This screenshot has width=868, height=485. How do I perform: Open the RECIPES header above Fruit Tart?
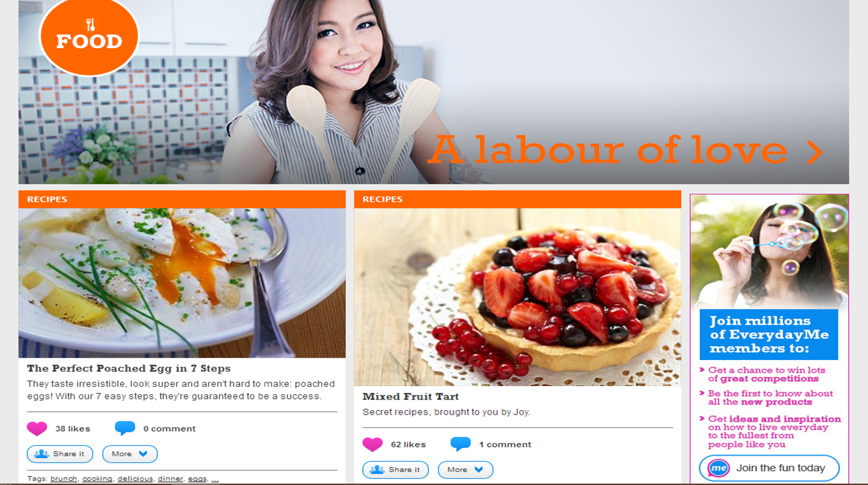[x=518, y=199]
